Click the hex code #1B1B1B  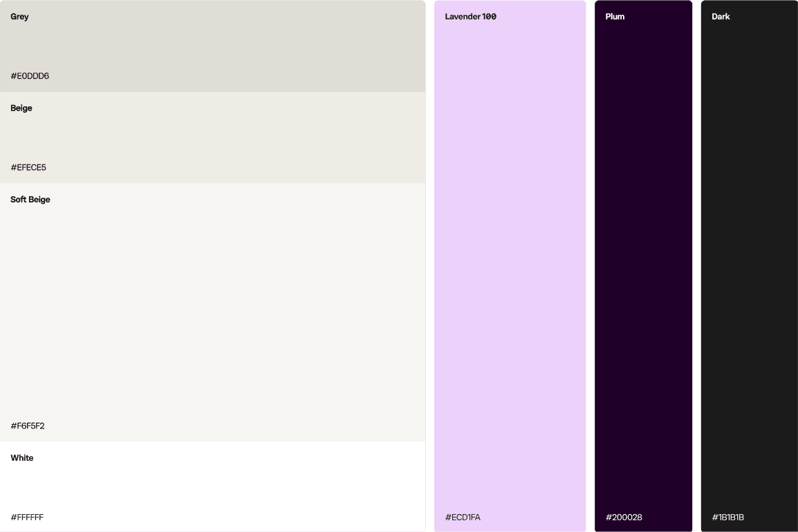click(x=727, y=517)
